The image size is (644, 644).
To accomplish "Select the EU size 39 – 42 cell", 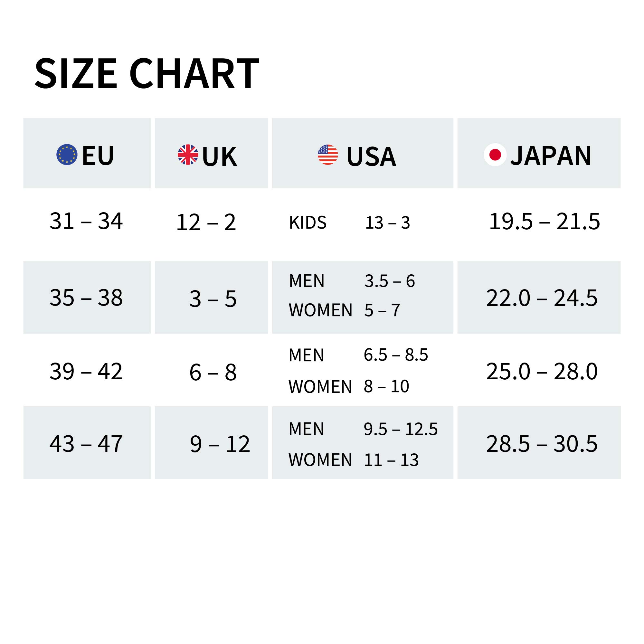I will [x=86, y=371].
